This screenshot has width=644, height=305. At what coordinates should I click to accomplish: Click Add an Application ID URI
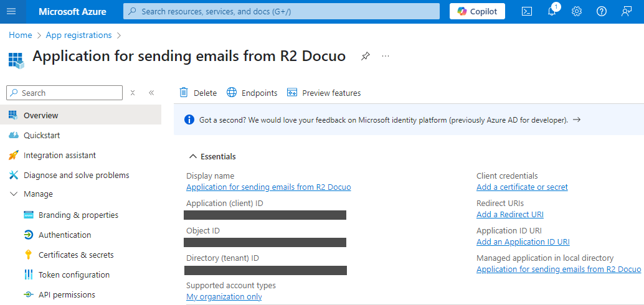point(523,242)
